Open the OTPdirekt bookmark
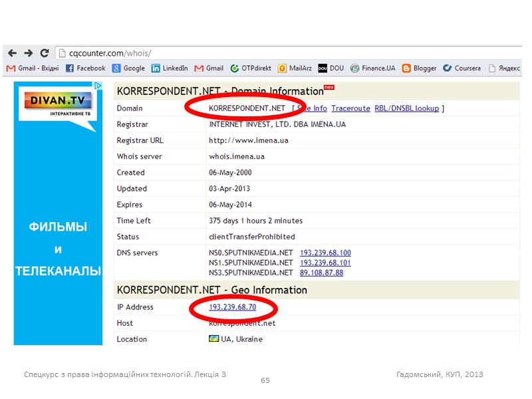Viewport: 532px width, 399px height. (251, 68)
